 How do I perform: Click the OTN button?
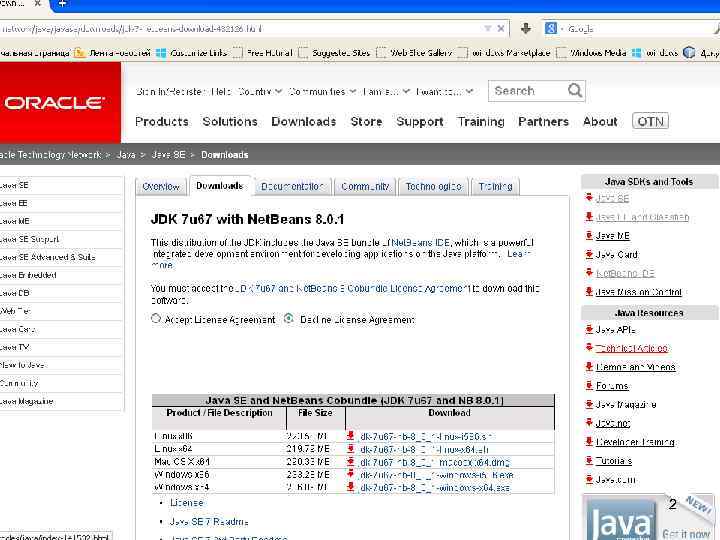[x=650, y=121]
